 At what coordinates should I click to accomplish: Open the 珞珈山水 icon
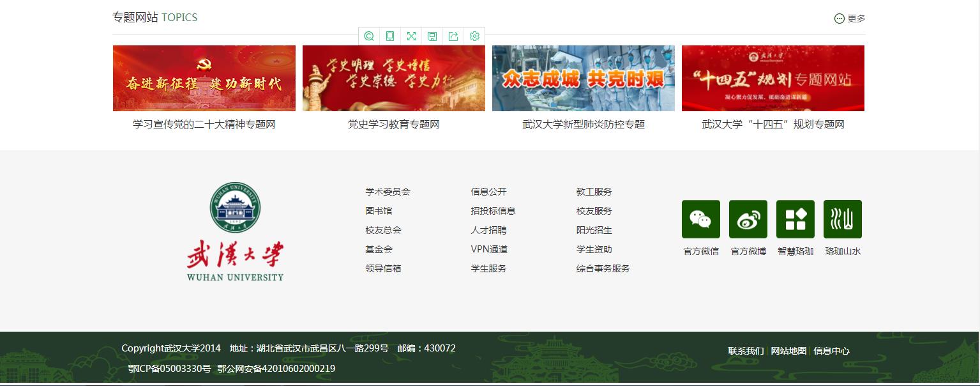(x=843, y=219)
